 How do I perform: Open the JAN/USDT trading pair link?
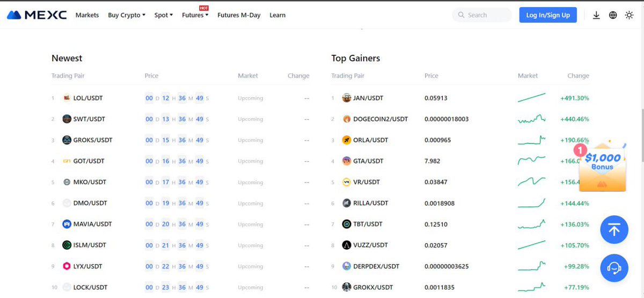[x=368, y=98]
